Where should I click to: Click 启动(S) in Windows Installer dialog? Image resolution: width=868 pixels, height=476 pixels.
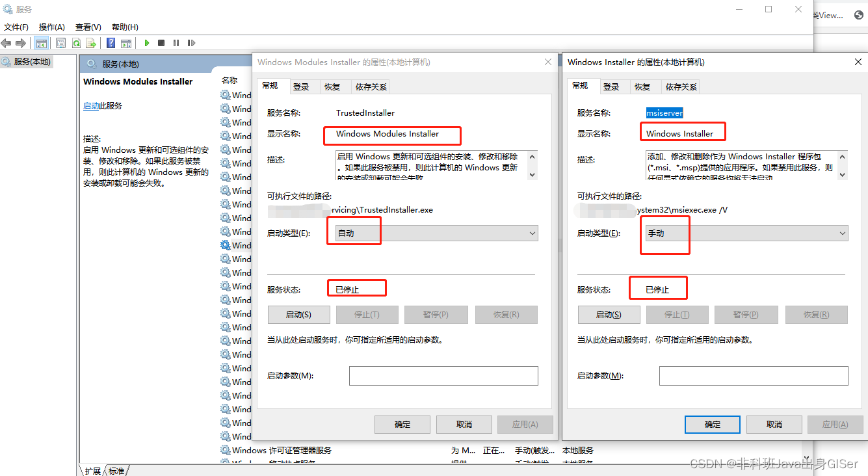coord(609,315)
